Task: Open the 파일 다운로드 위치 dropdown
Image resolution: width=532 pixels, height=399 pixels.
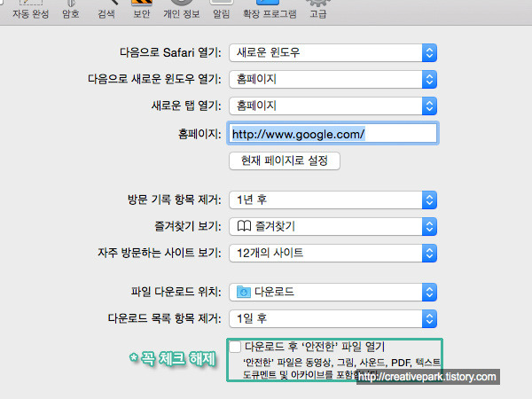Action: (x=332, y=292)
